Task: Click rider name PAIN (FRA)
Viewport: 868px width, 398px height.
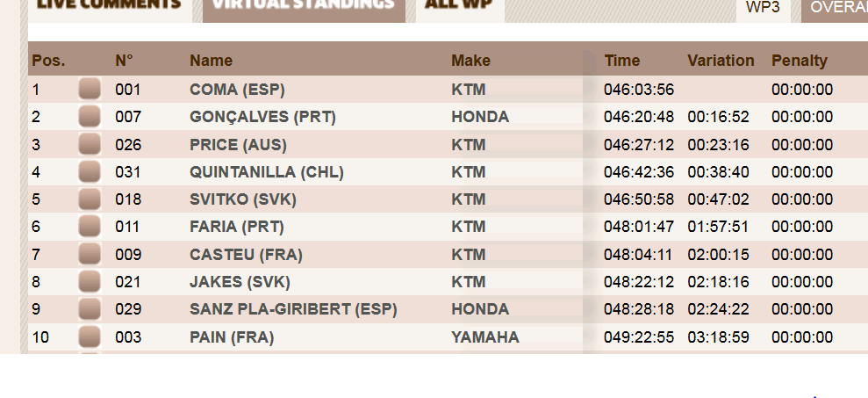Action: click(x=232, y=337)
